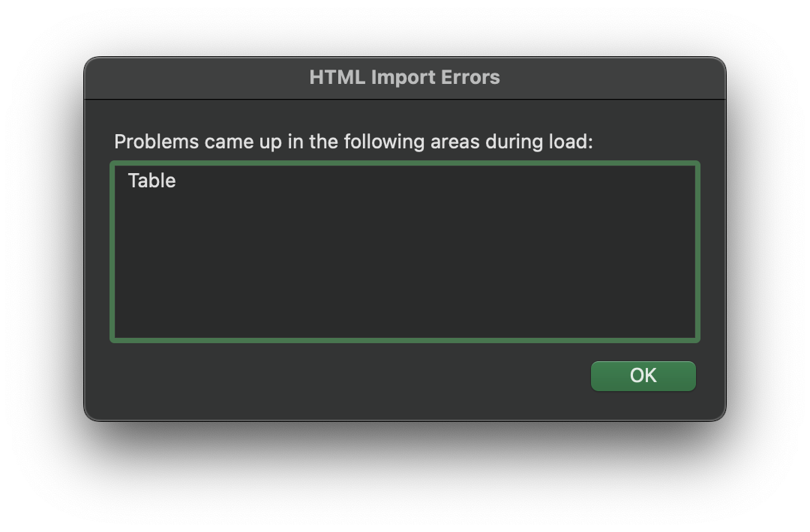
Task: Click the "Problems came up" label text
Action: tap(353, 142)
